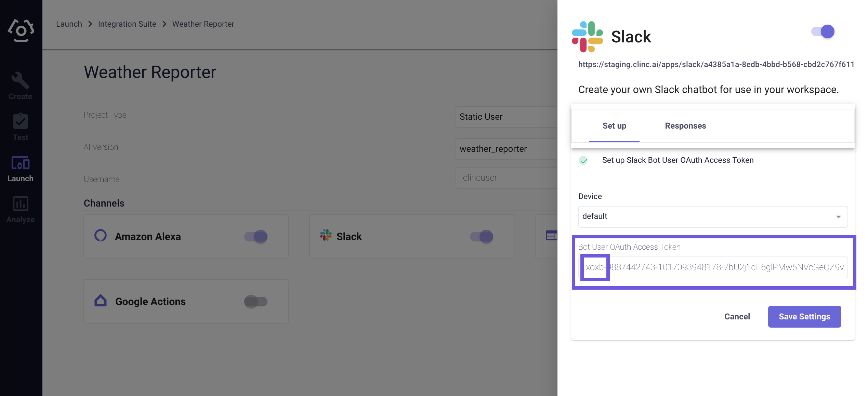868x396 pixels.
Task: Toggle the Amazon Alexa channel switch
Action: pos(256,235)
